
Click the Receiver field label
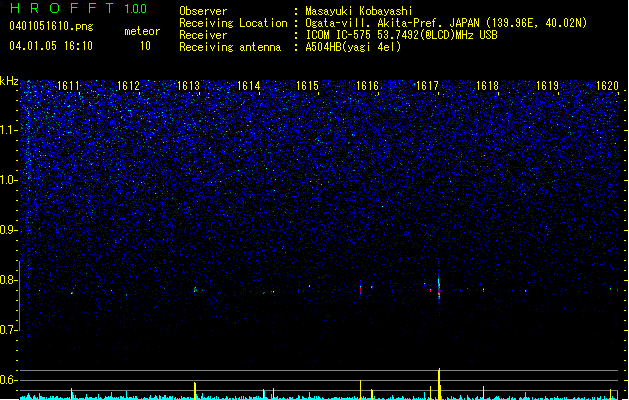[203, 35]
